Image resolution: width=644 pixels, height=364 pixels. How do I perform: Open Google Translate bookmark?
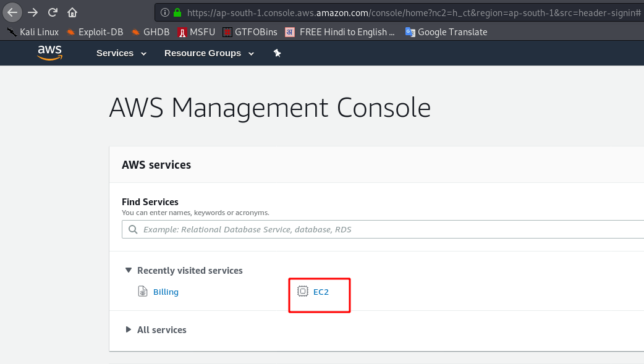tap(446, 32)
